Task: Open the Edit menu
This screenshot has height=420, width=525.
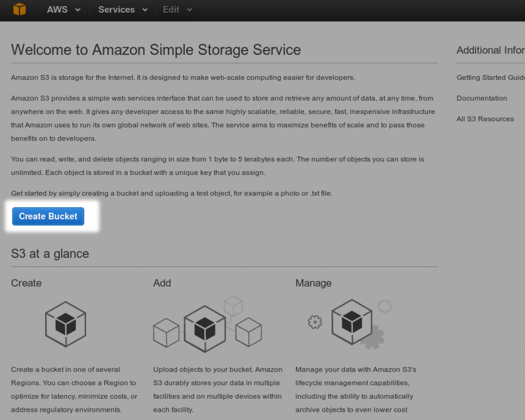Action: click(171, 10)
